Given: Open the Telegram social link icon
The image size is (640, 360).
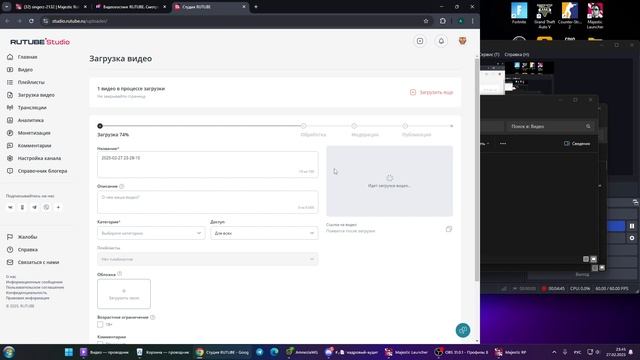Looking at the screenshot, I should [x=34, y=207].
